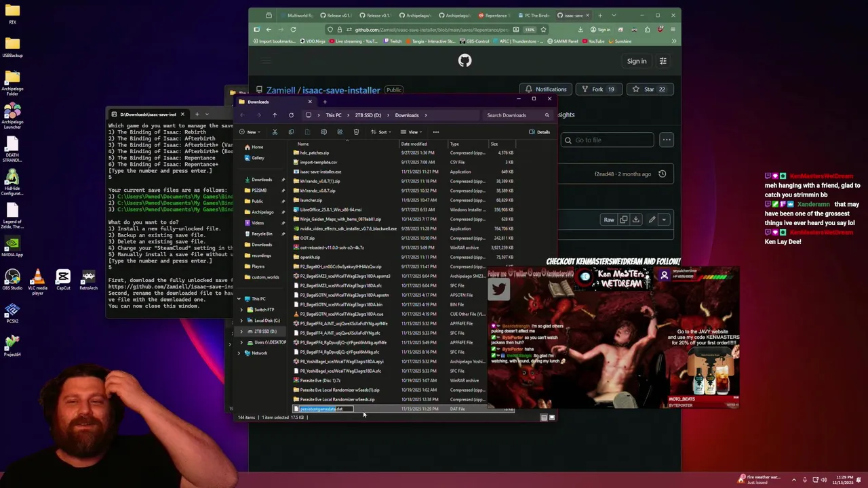
Task: Select the launcher.zip file row
Action: tap(403, 200)
